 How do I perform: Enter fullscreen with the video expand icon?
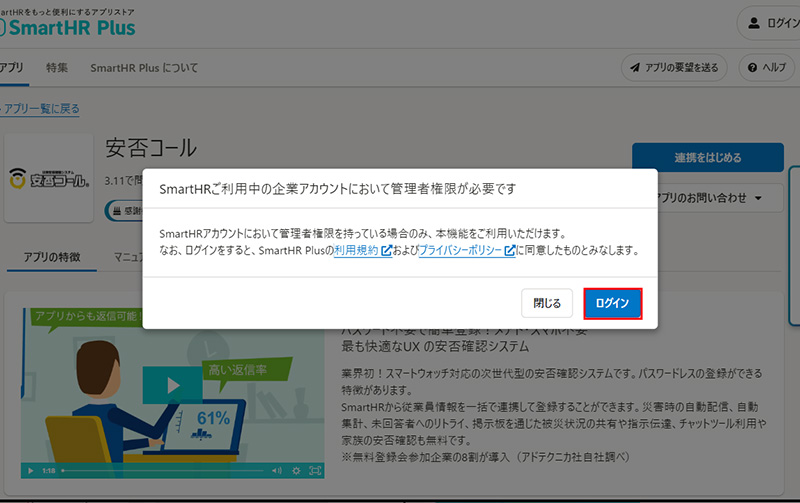(x=315, y=471)
